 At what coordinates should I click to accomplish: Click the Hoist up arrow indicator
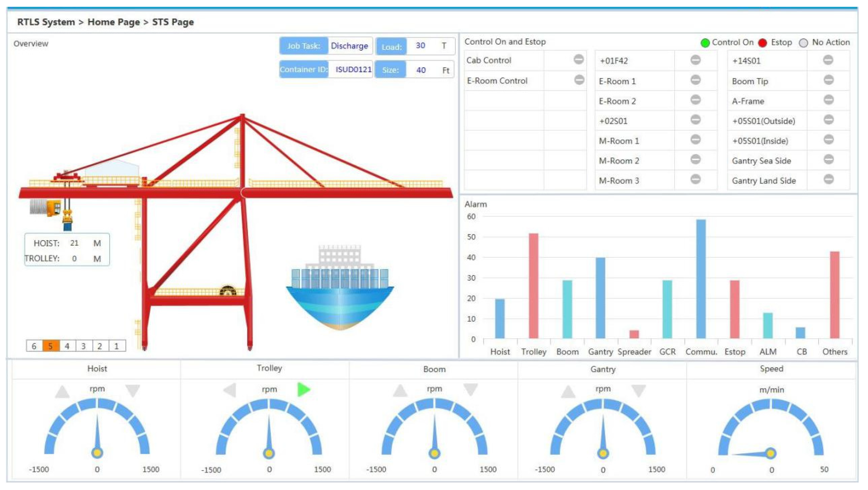point(62,392)
